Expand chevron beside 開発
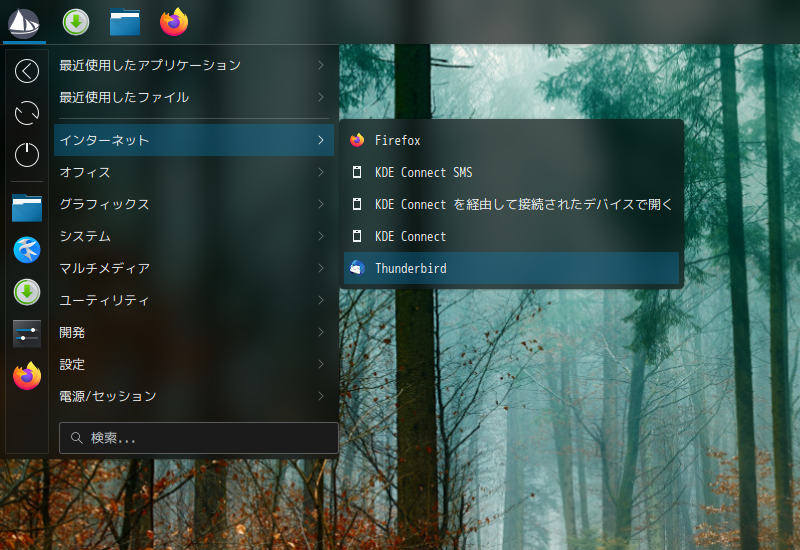This screenshot has height=550, width=800. pos(321,332)
